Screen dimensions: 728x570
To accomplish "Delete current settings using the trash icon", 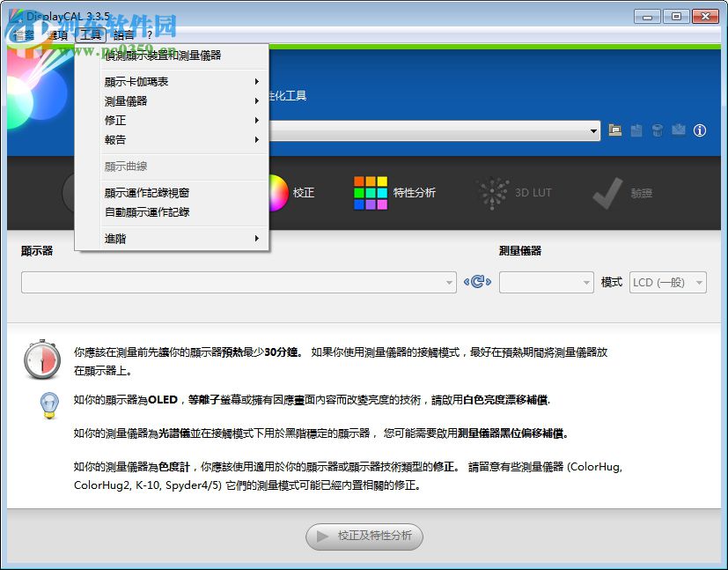I will coord(657,130).
